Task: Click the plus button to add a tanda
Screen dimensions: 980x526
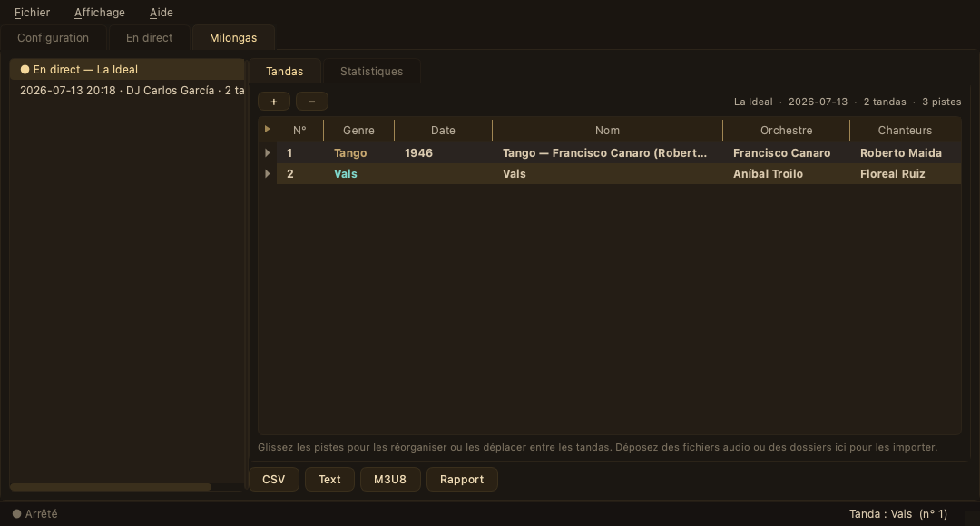Action: click(274, 102)
